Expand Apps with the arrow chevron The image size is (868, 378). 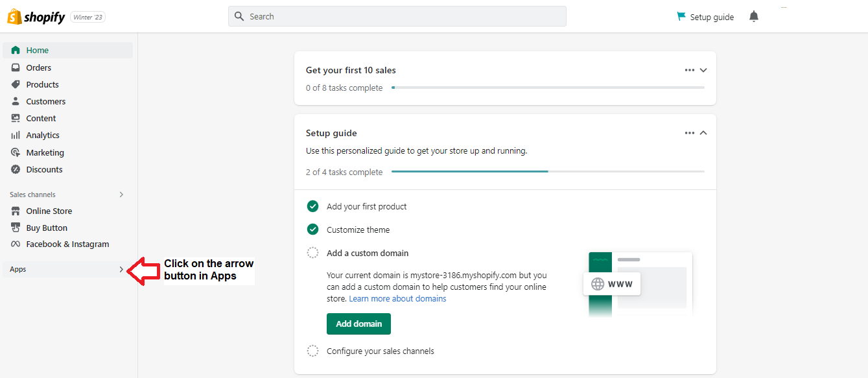(121, 269)
